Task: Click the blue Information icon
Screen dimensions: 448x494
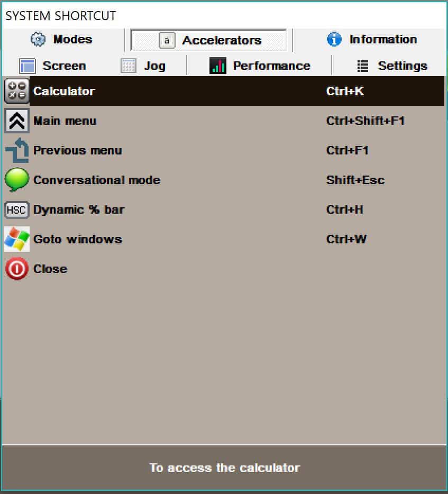Action: click(x=334, y=39)
